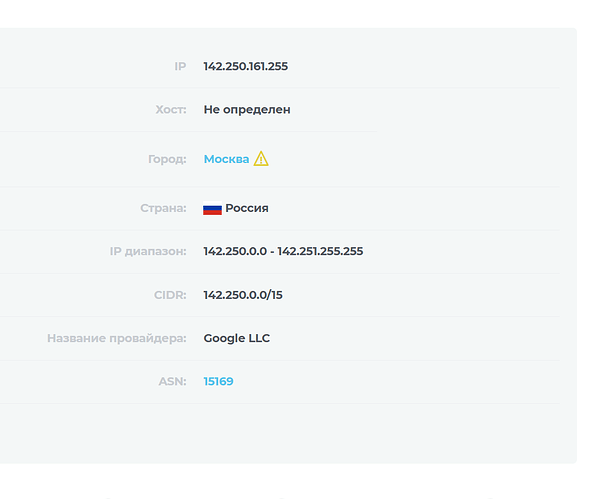This screenshot has height=499, width=600.
Task: Open the Москва city link
Action: pos(226,159)
